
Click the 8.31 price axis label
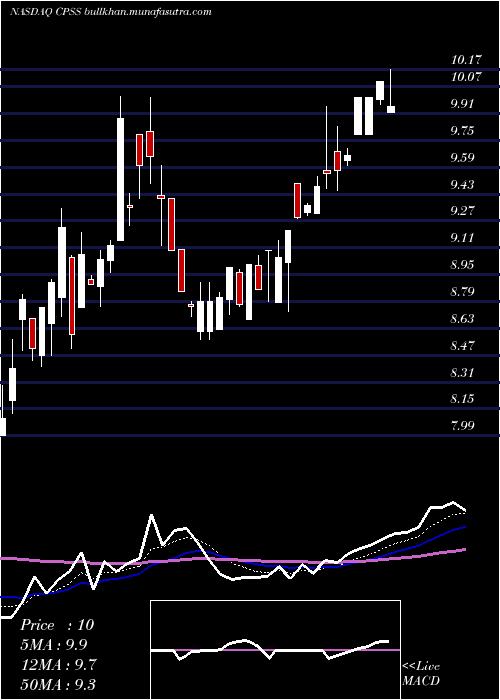click(462, 372)
